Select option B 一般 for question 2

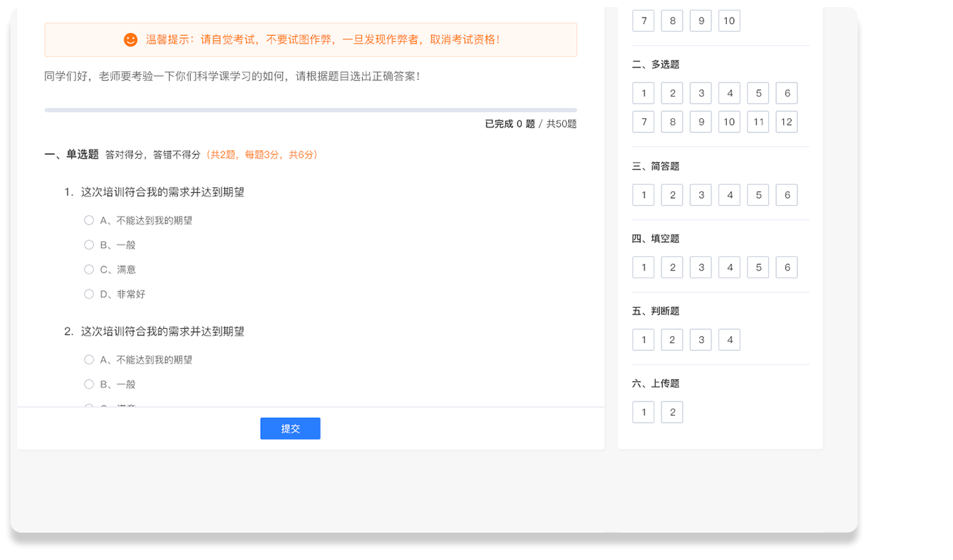(x=89, y=385)
